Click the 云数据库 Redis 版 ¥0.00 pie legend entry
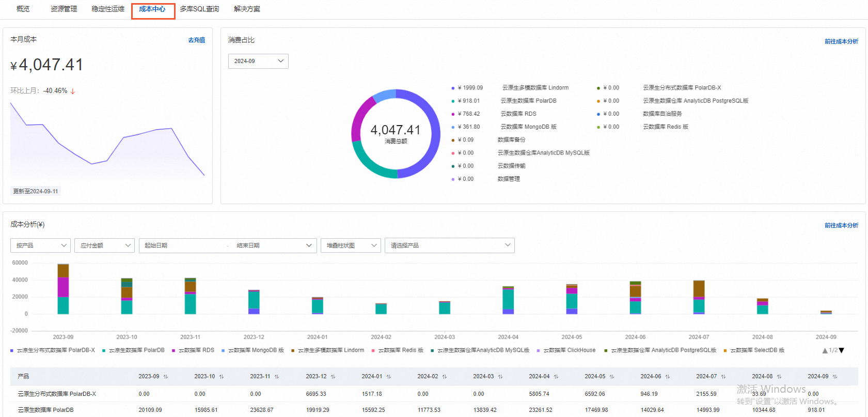This screenshot has width=868, height=417. (x=642, y=127)
